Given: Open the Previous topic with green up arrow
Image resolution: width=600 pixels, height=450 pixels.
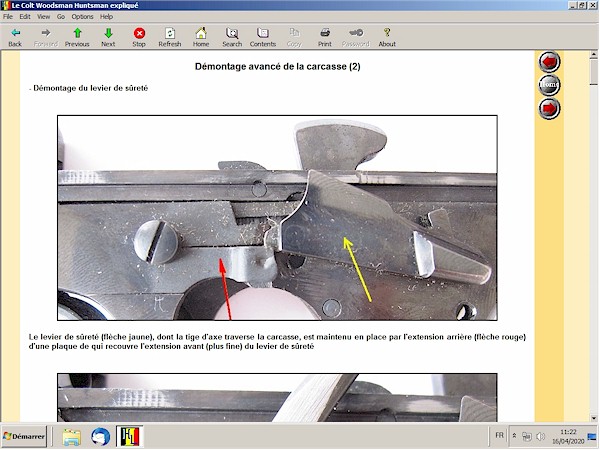Looking at the screenshot, I should click(x=77, y=38).
